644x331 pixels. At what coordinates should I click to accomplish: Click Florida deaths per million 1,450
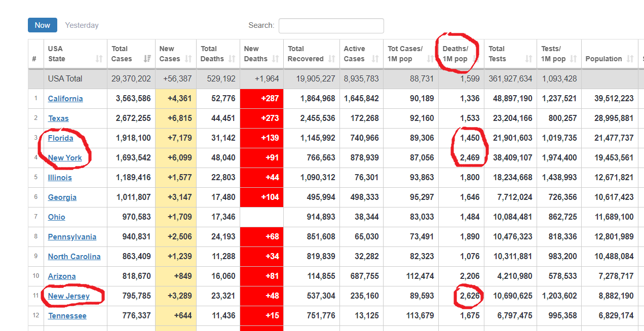point(470,138)
